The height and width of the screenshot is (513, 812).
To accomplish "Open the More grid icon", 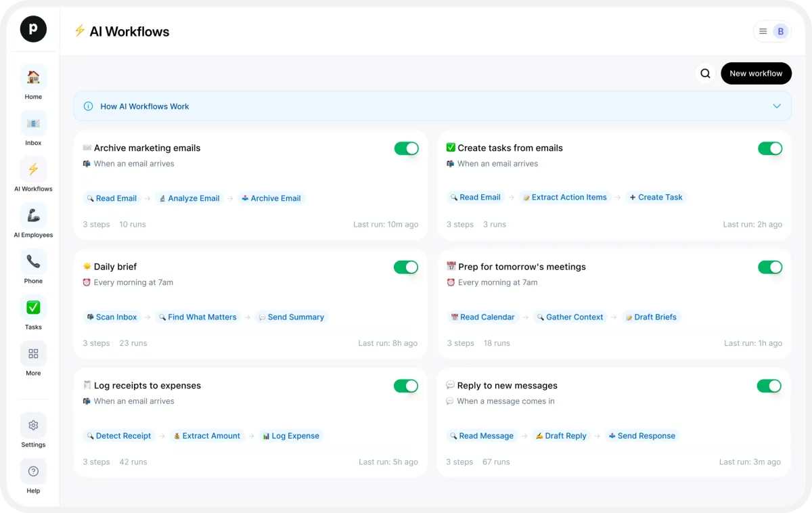I will [x=33, y=353].
